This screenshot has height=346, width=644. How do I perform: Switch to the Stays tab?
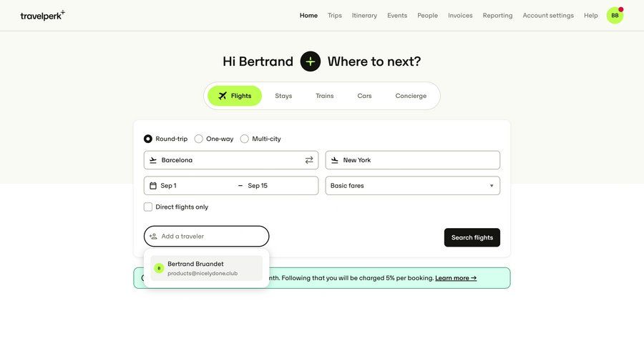pyautogui.click(x=283, y=96)
